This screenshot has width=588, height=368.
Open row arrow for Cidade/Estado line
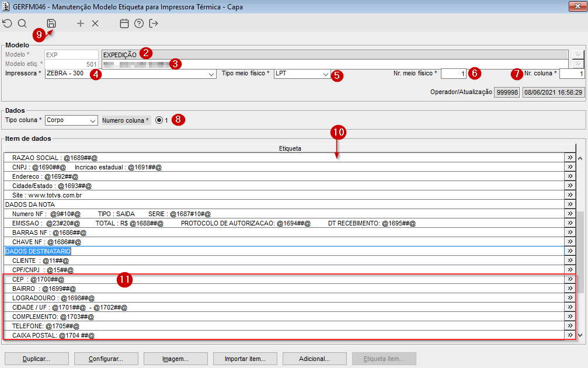[x=570, y=186]
